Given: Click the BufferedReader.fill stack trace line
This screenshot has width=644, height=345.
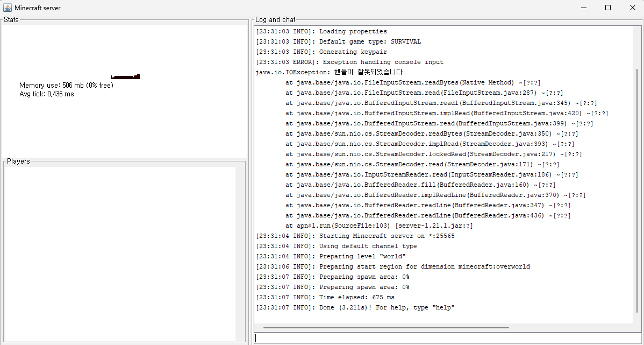Looking at the screenshot, I should [x=420, y=185].
